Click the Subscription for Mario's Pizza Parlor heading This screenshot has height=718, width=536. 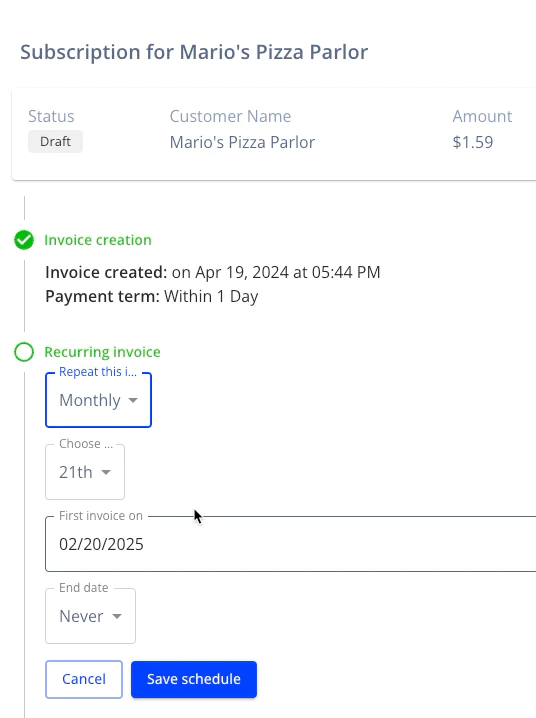194,52
